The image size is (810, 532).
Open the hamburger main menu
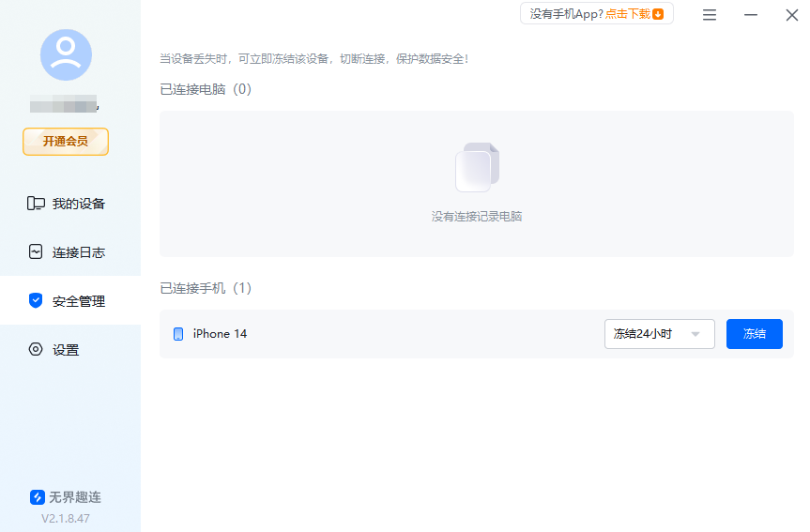click(x=710, y=15)
